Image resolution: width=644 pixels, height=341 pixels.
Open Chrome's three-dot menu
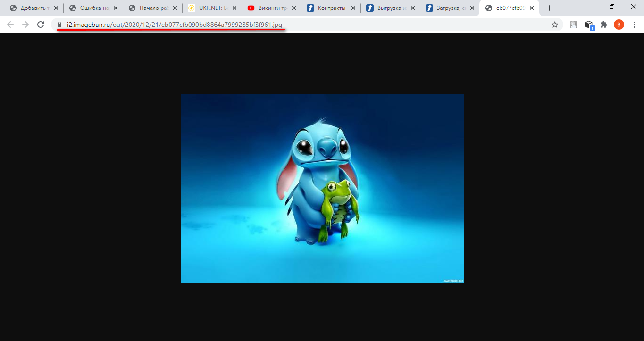click(x=634, y=25)
